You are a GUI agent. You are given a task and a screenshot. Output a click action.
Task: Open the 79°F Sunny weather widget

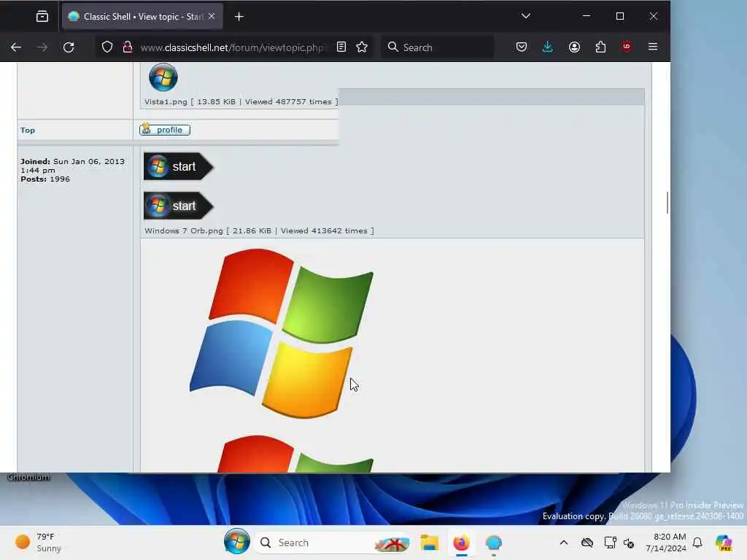tap(38, 542)
